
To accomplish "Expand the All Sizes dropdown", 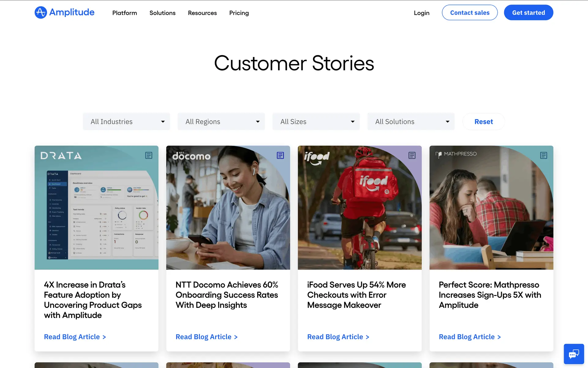I will 316,122.
